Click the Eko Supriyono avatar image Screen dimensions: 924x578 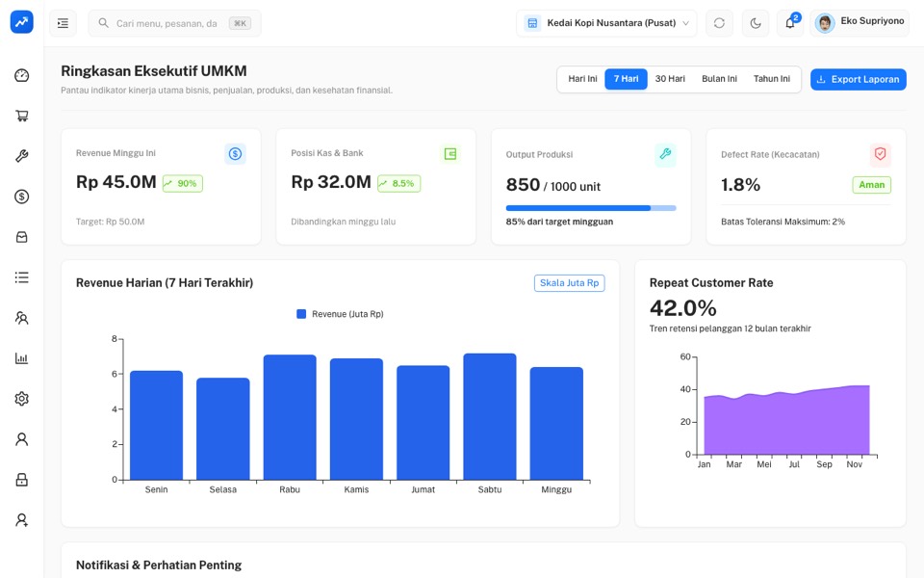click(x=825, y=23)
